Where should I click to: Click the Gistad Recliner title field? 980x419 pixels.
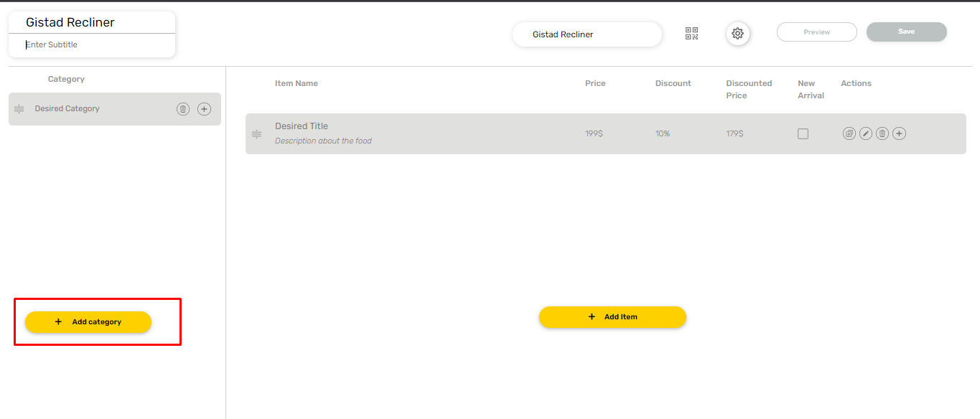pyautogui.click(x=92, y=23)
